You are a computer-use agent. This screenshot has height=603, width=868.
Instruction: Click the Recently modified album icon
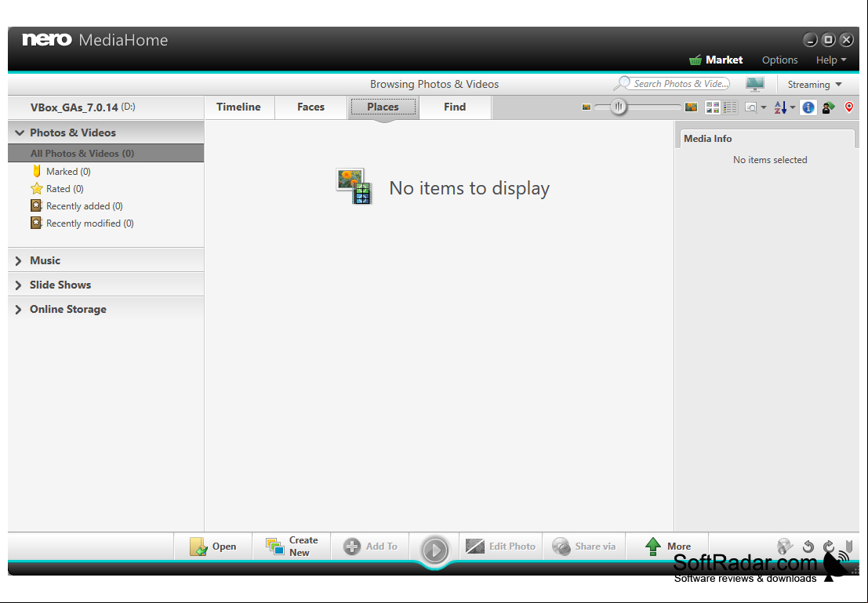pos(37,223)
